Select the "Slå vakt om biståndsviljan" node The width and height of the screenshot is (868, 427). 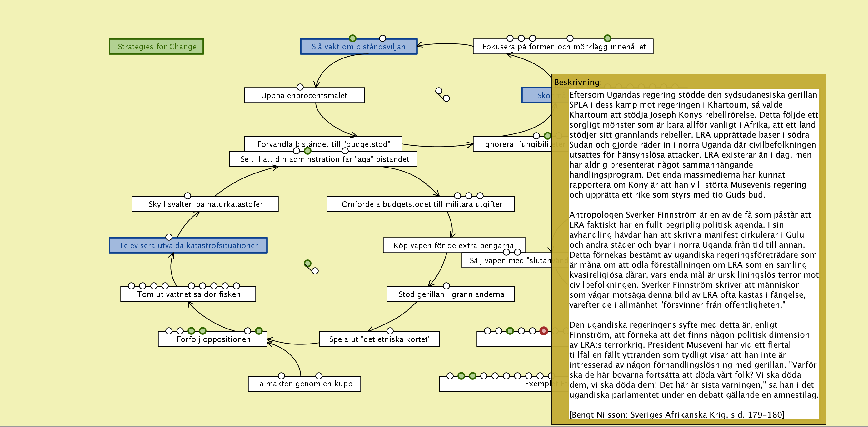(x=358, y=47)
